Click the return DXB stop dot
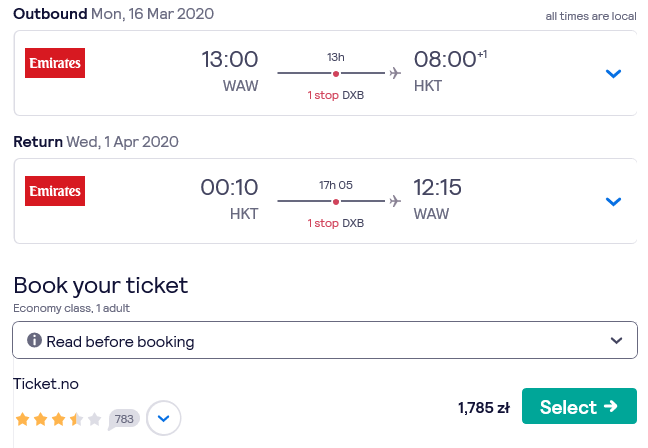The image size is (648, 448). [336, 202]
